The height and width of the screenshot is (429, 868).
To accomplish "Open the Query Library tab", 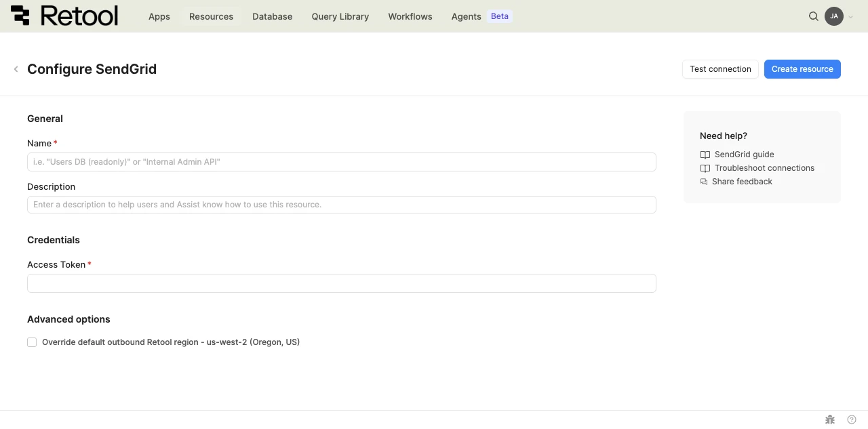I will [340, 16].
